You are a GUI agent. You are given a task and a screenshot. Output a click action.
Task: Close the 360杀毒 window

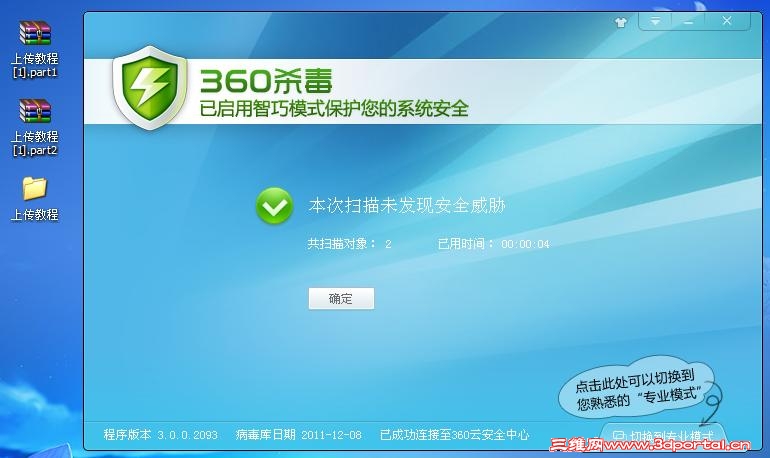click(727, 21)
